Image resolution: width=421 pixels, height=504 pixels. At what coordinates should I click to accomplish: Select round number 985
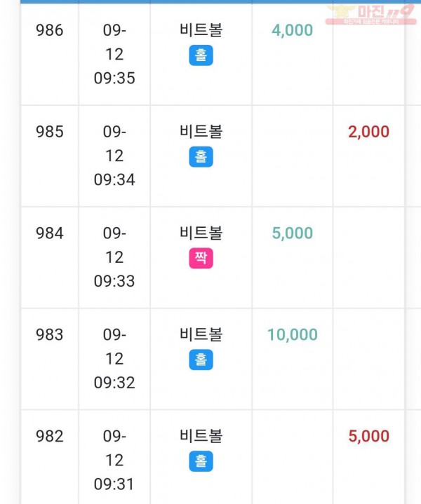point(50,132)
